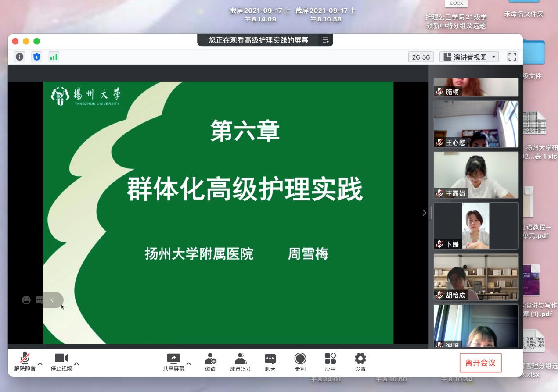Click Leave Meeting (离开会议) button
The width and height of the screenshot is (558, 392).
(480, 363)
